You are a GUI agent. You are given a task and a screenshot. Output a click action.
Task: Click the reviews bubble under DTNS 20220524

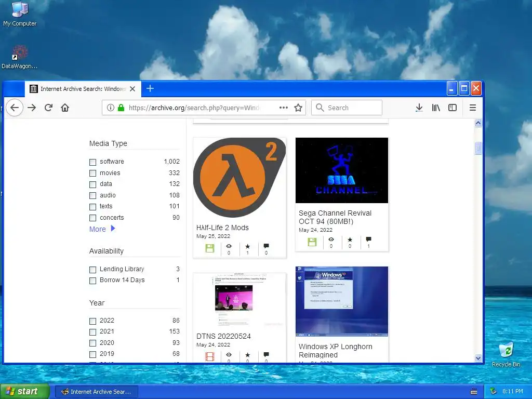coord(267,354)
